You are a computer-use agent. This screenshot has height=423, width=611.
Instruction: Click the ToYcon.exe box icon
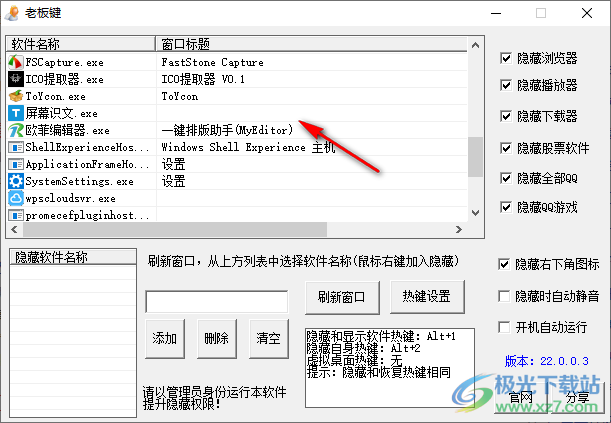[16, 96]
